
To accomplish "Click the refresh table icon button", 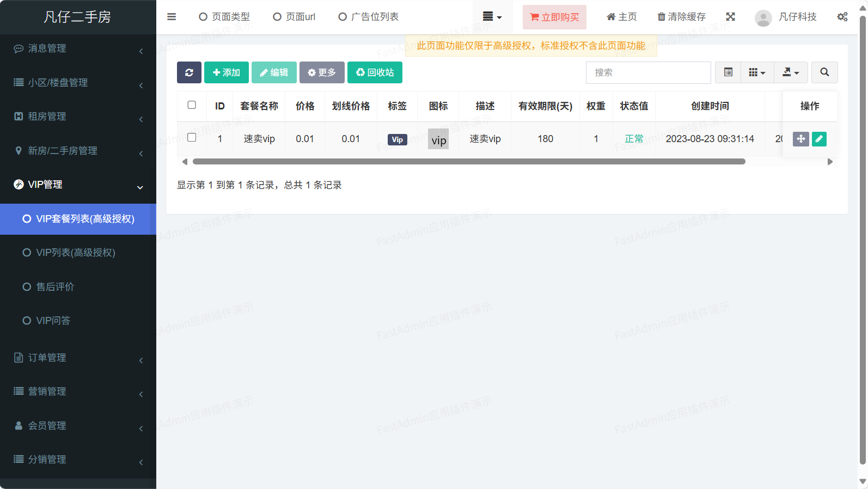I will coord(189,72).
